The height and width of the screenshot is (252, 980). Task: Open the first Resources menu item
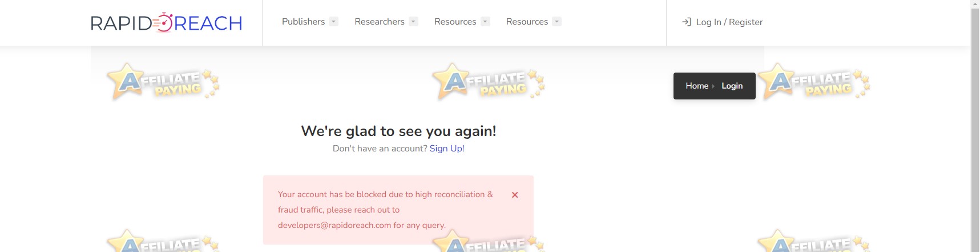pos(455,22)
